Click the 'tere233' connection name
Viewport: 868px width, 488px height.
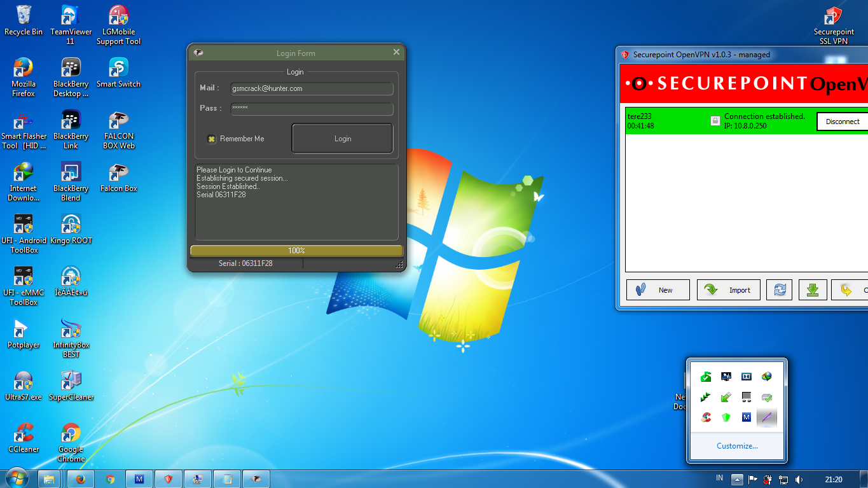tap(639, 116)
